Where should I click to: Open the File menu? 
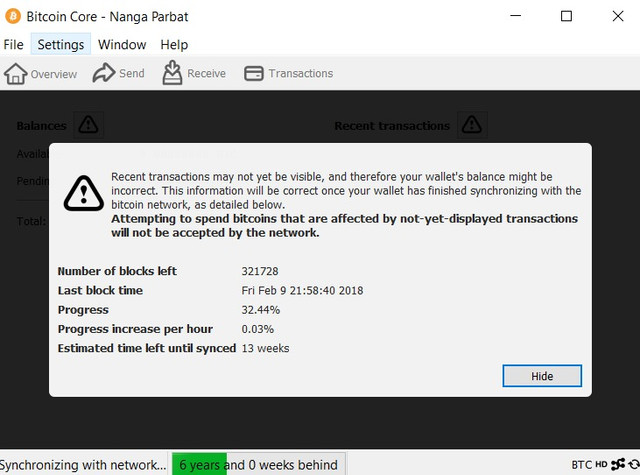pos(13,44)
